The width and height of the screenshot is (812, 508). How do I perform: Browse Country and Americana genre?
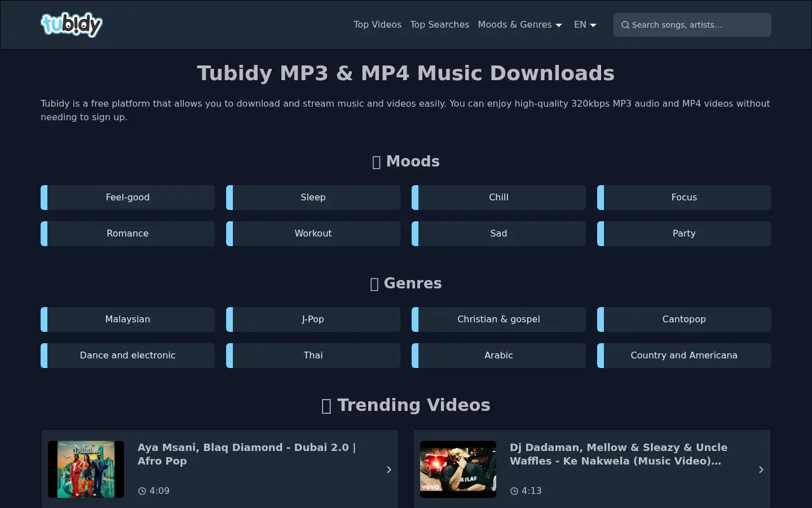click(x=684, y=356)
